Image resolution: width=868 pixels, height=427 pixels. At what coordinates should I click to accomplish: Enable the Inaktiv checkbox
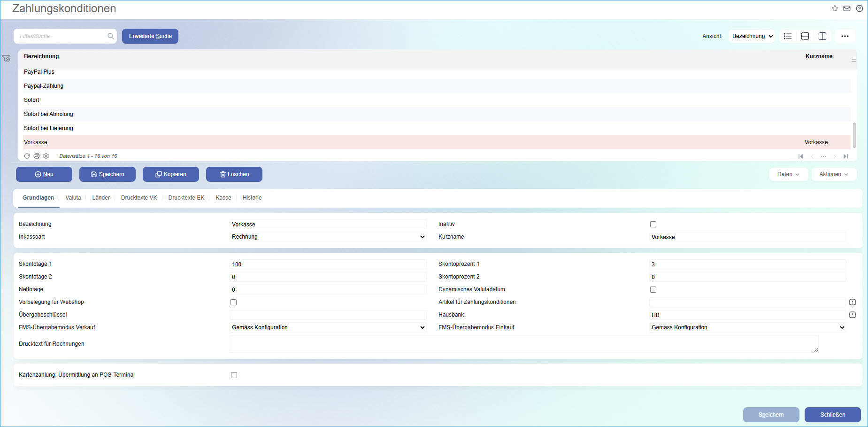tap(653, 225)
